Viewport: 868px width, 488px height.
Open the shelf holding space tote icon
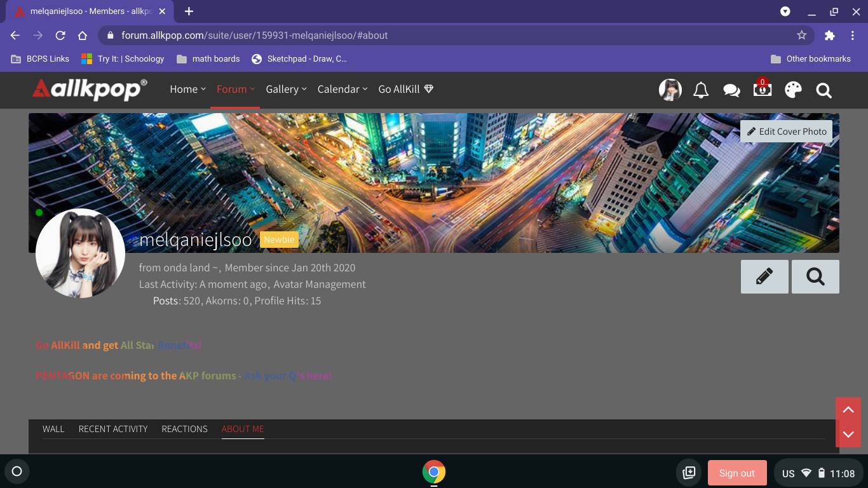tap(689, 472)
